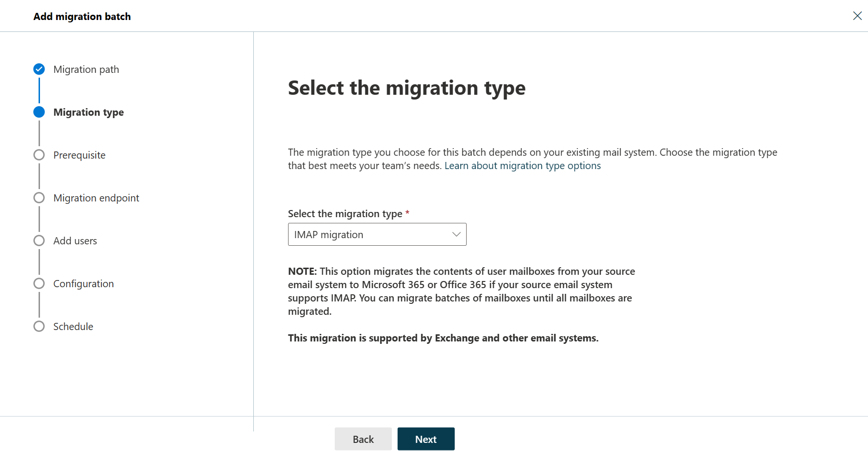The image size is (868, 451).
Task: Click the Schedule step indicator circle
Action: (39, 326)
